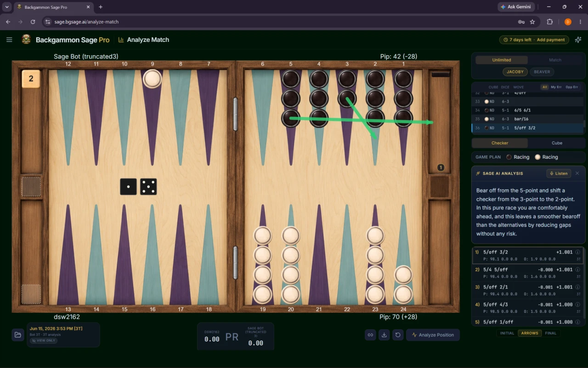Close the Sage AI Analysis panel
Image resolution: width=588 pixels, height=368 pixels.
click(x=577, y=173)
